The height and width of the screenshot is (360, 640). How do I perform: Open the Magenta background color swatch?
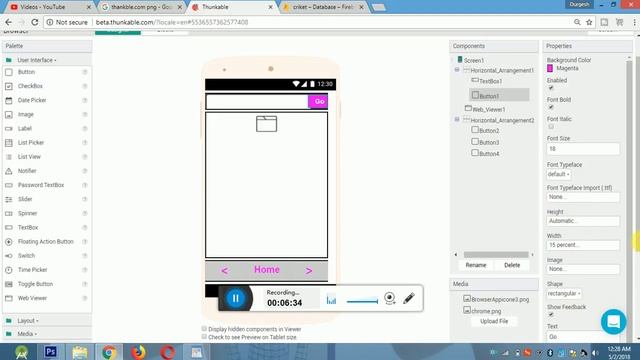coord(550,69)
